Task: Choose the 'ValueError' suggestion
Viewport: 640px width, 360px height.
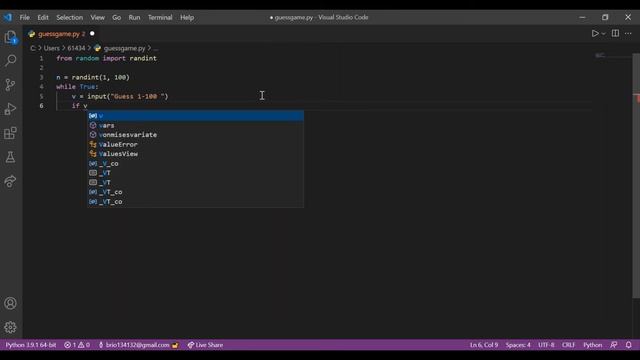Action: [196, 144]
